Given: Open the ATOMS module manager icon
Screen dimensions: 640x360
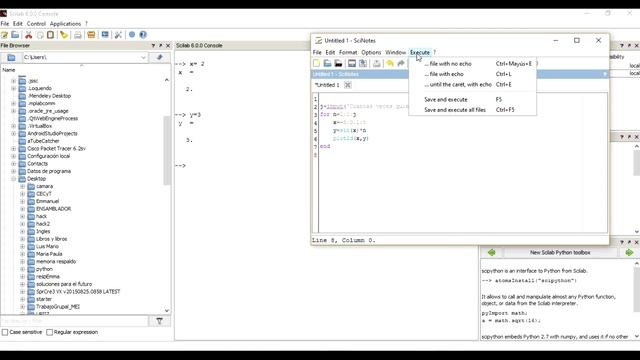Looking at the screenshot, I should [x=91, y=35].
